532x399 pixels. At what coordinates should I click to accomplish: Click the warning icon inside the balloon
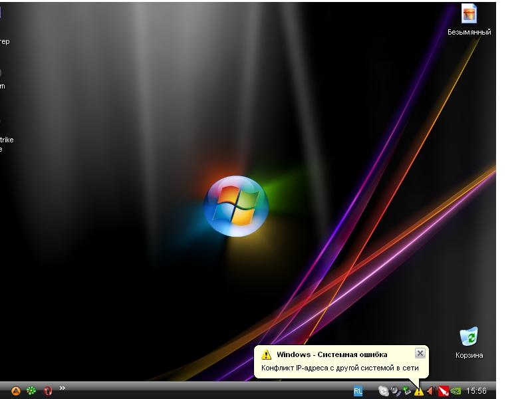pyautogui.click(x=267, y=354)
